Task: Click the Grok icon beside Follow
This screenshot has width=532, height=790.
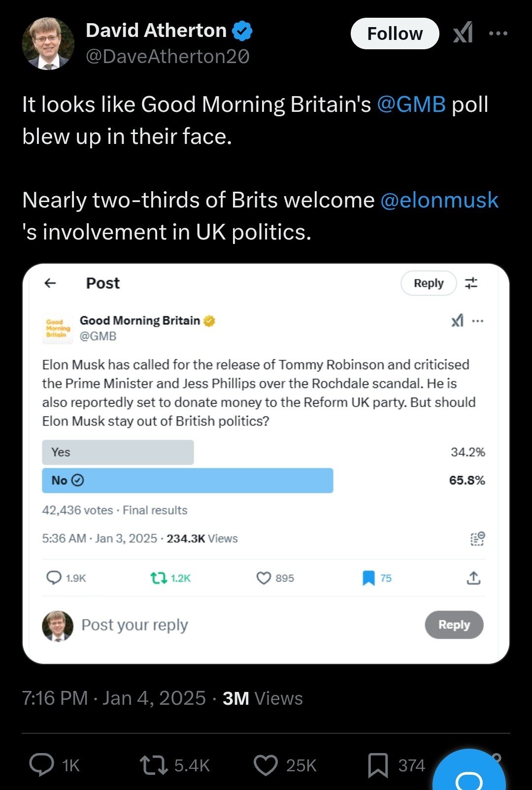Action: [x=463, y=33]
